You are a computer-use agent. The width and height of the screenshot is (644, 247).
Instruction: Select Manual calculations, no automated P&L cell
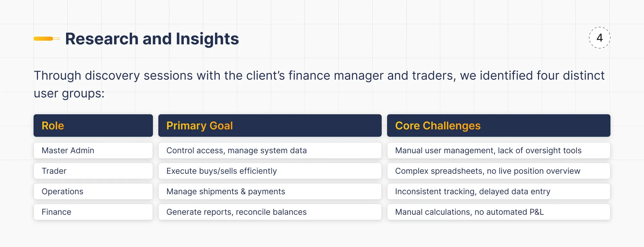point(498,212)
